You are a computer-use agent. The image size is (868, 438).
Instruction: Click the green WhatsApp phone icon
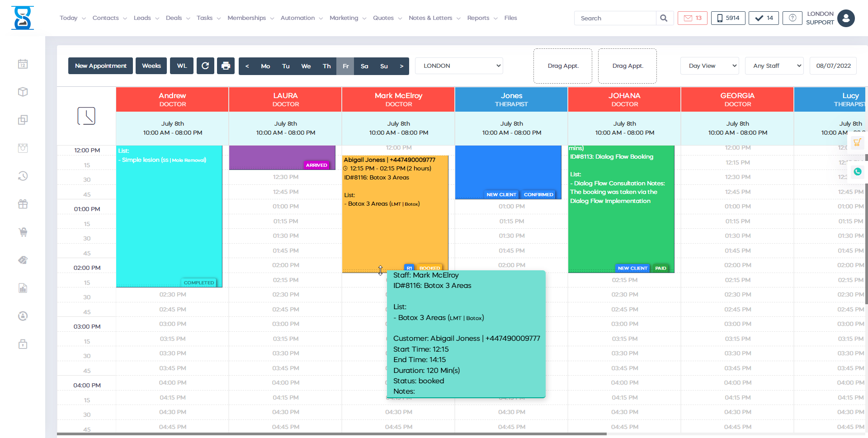click(x=857, y=172)
